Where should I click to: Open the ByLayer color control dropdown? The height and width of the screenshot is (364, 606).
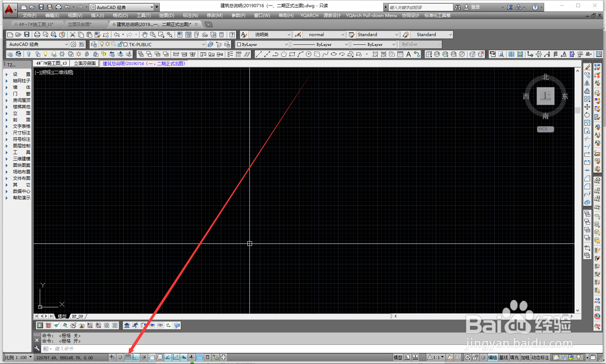[262, 44]
